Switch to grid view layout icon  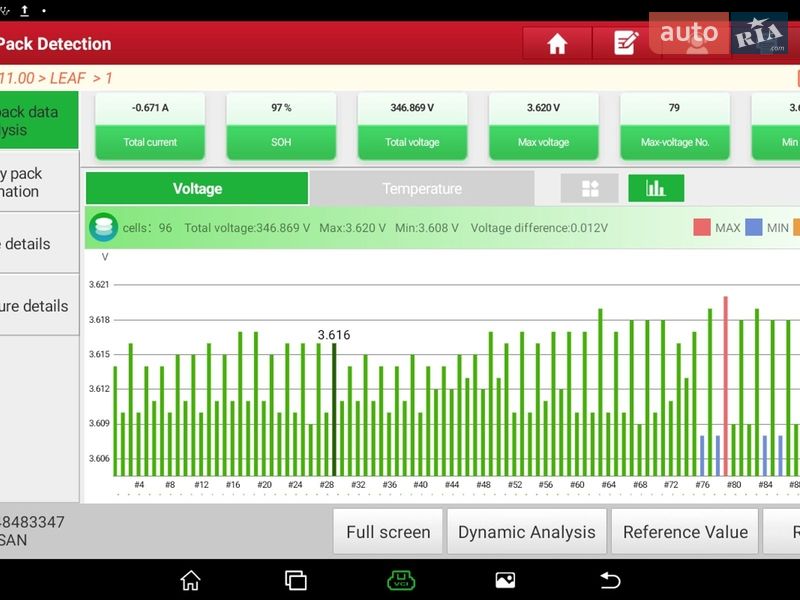point(588,188)
